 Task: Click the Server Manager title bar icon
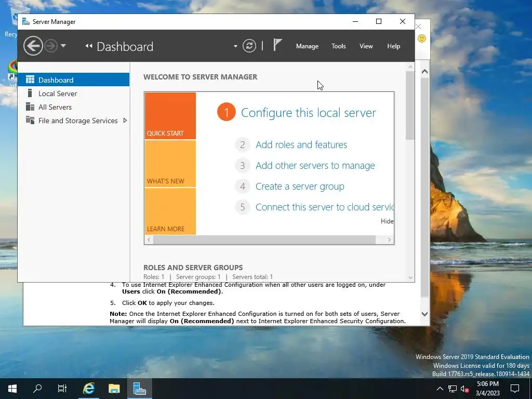coord(26,22)
